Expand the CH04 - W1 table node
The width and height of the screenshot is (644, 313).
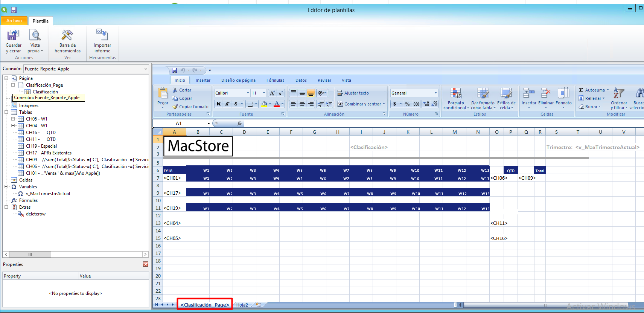pos(13,126)
